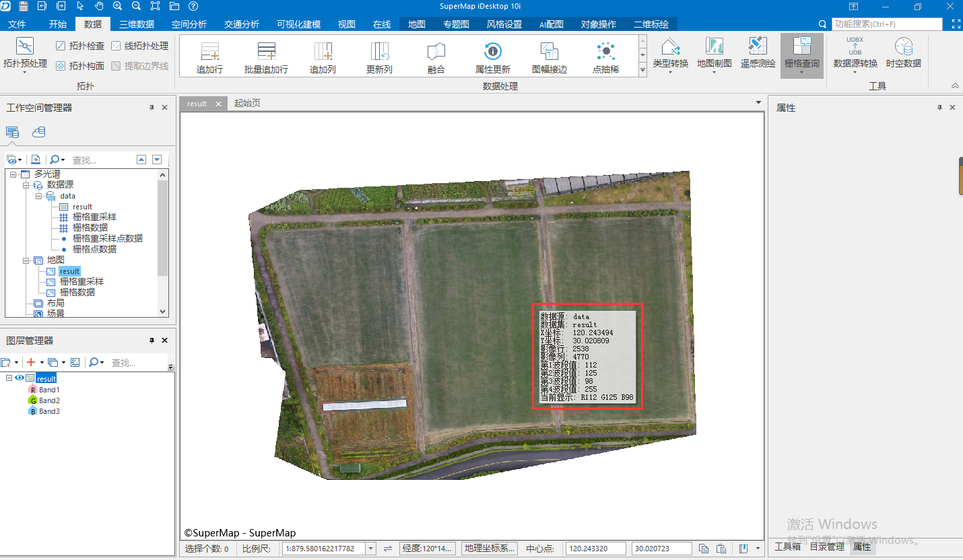Screen dimensions: 963x560
Task: Collapse the 数据源 tree node
Action: [x=26, y=185]
